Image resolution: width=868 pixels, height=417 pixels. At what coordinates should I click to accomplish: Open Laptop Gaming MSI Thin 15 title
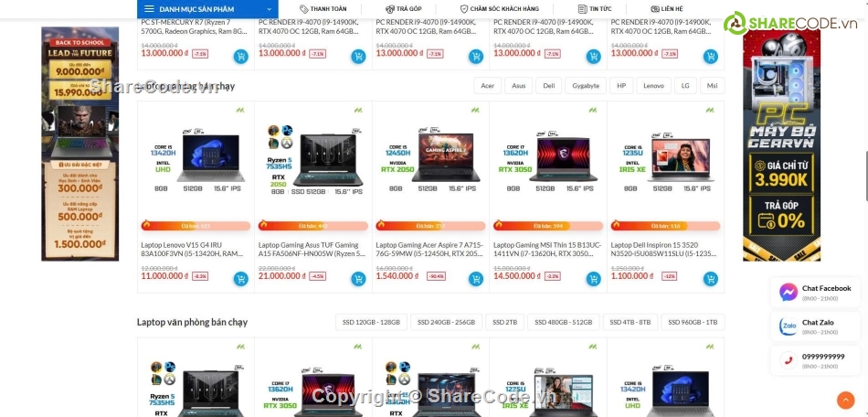[x=546, y=250]
